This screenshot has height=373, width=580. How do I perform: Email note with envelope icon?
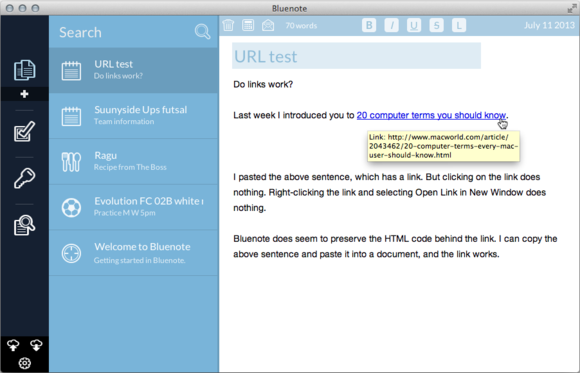pos(268,25)
